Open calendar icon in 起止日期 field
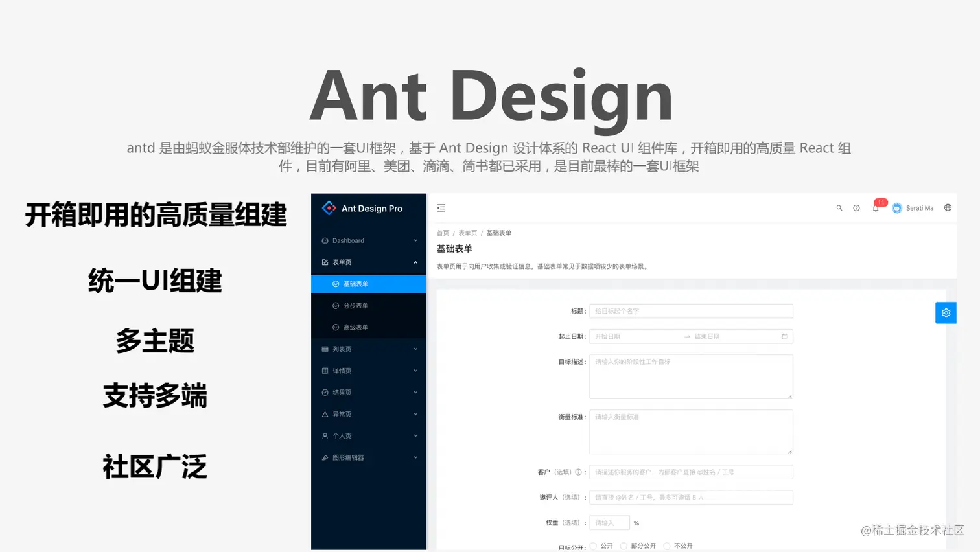Image resolution: width=980 pixels, height=552 pixels. tap(784, 336)
